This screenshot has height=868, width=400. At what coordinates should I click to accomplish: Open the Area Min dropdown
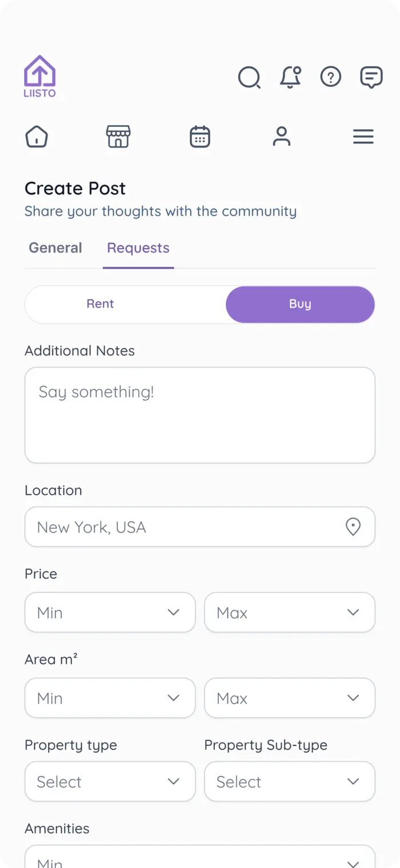tap(110, 698)
